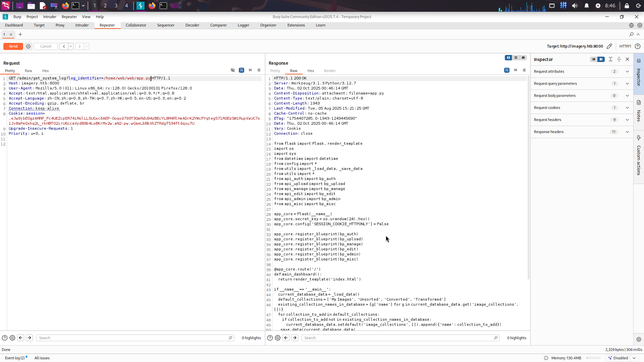This screenshot has width=644, height=362.
Task: Expand Request query parameters section
Action: (x=627, y=83)
